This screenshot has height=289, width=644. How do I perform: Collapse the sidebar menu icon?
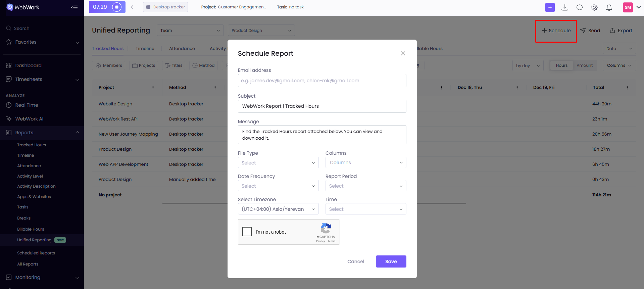pyautogui.click(x=75, y=7)
